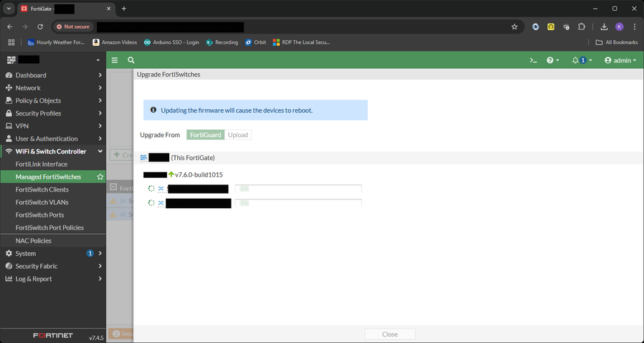
Task: Click the VPN laptop icon
Action: [9, 126]
